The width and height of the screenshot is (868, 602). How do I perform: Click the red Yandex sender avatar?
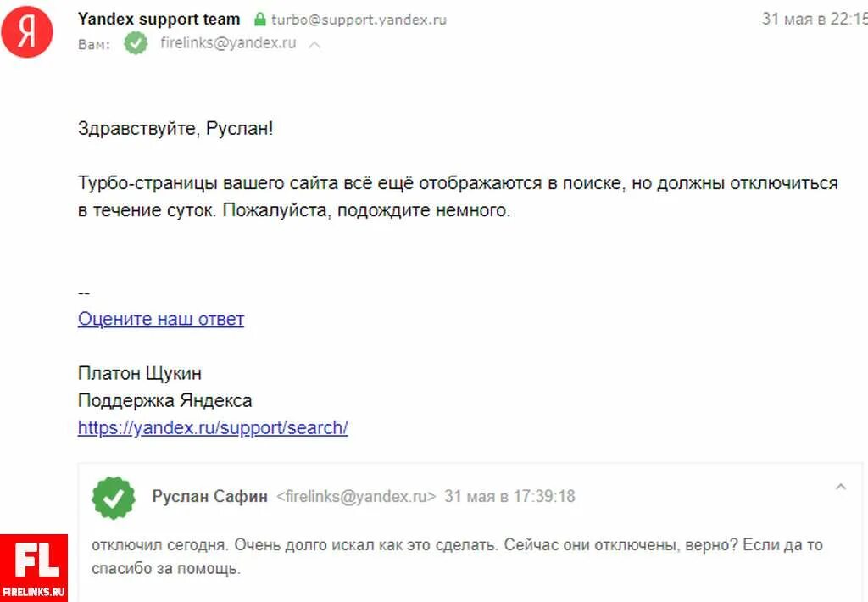click(26, 31)
